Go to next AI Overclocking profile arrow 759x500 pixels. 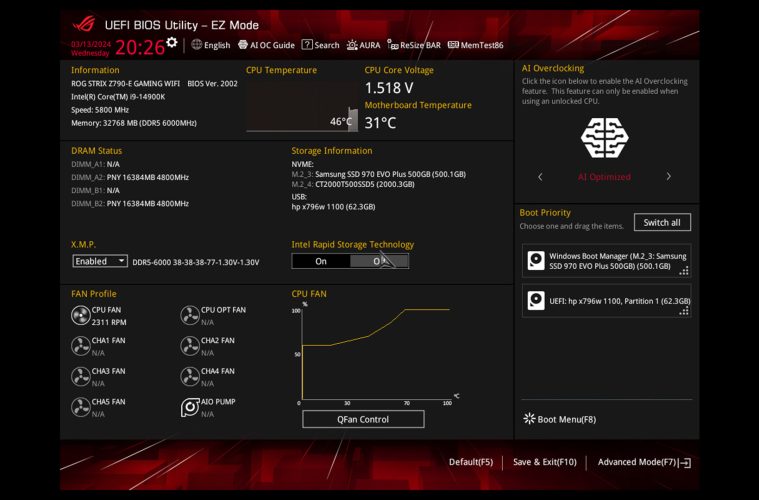point(668,177)
